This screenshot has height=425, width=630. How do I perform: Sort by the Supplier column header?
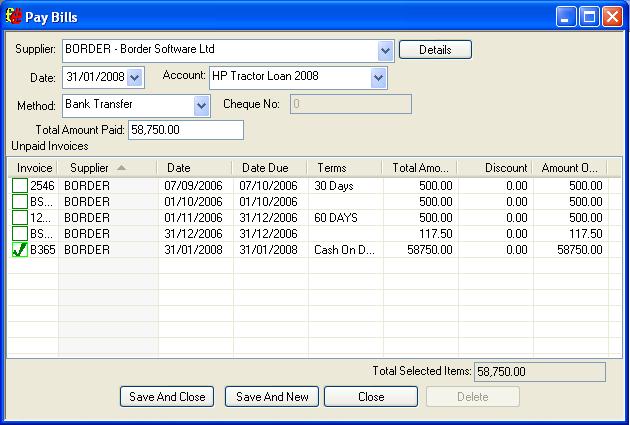click(107, 168)
